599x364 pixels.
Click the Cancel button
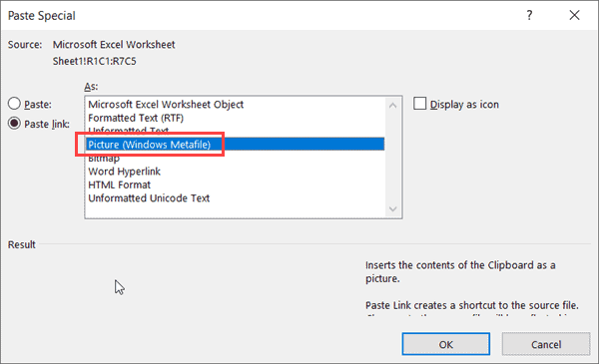[546, 344]
